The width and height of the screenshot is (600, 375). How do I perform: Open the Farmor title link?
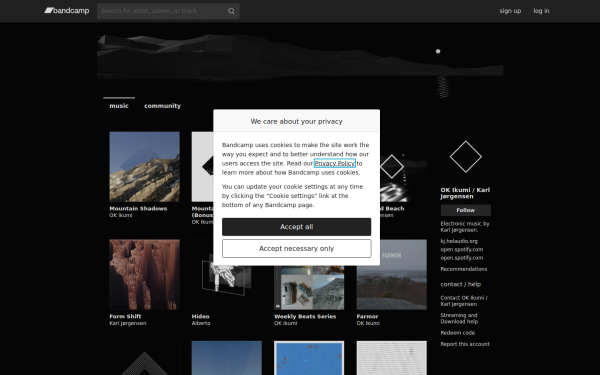[367, 316]
